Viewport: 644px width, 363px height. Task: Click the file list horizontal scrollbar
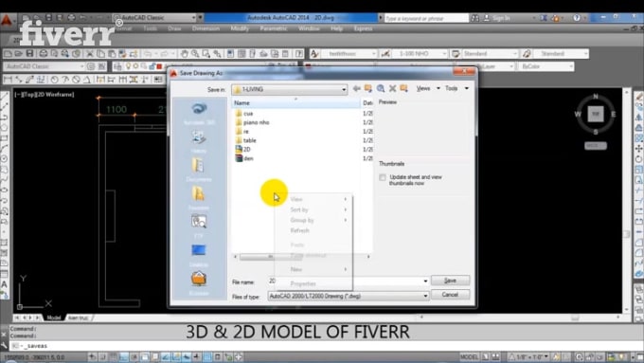click(x=302, y=257)
